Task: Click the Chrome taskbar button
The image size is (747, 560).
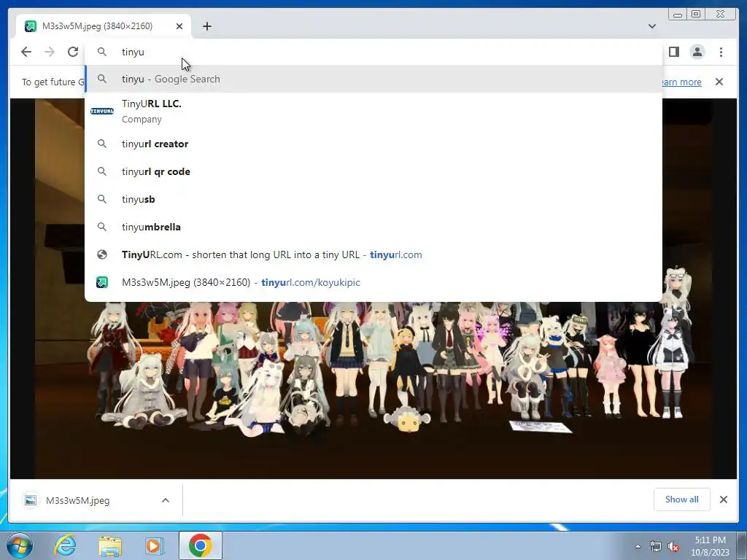Action: tap(201, 545)
